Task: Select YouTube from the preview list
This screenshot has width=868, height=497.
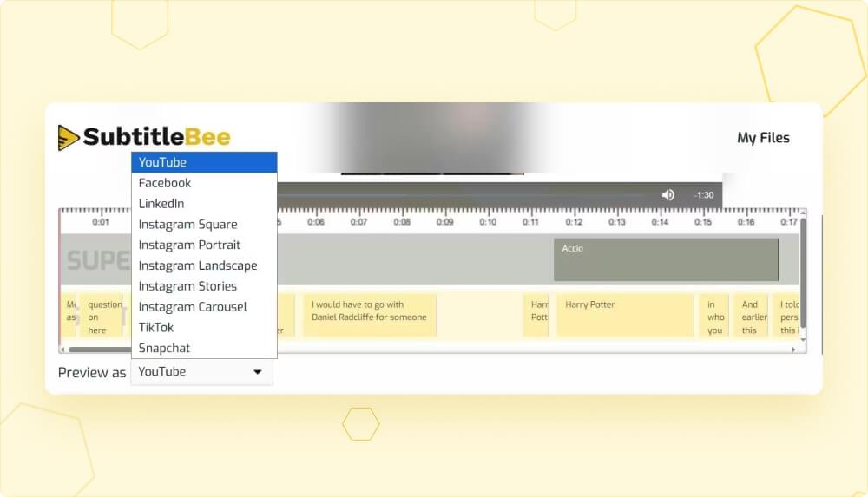Action: 204,162
